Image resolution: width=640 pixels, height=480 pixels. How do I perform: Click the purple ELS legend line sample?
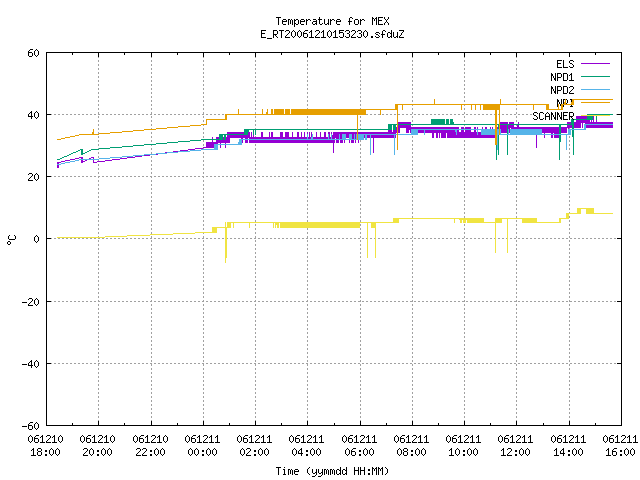point(596,64)
